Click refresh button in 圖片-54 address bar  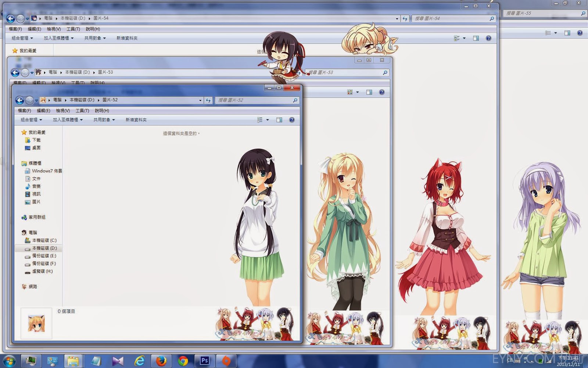point(405,18)
